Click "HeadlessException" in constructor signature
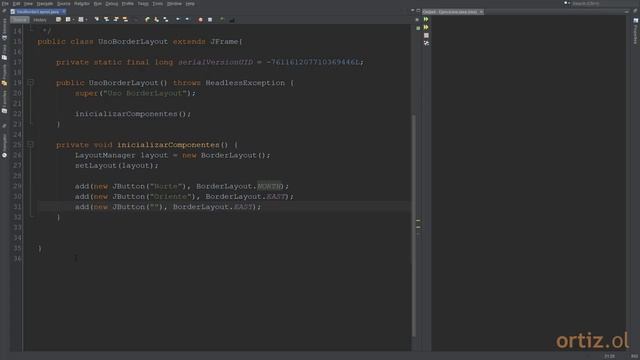The height and width of the screenshot is (360, 640). coord(245,83)
